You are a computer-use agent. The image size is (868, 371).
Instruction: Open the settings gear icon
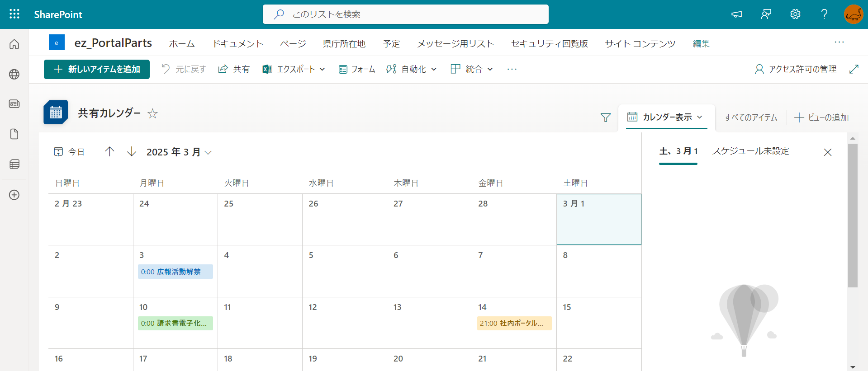tap(795, 14)
